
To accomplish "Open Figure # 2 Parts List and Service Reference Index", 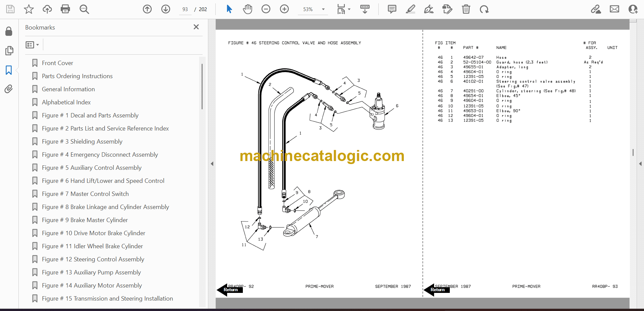I will [105, 128].
